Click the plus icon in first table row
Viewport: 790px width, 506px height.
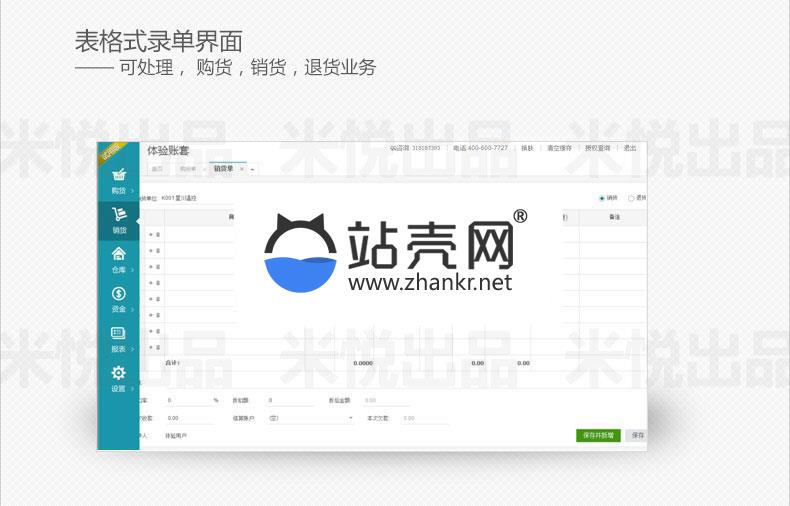[x=151, y=235]
